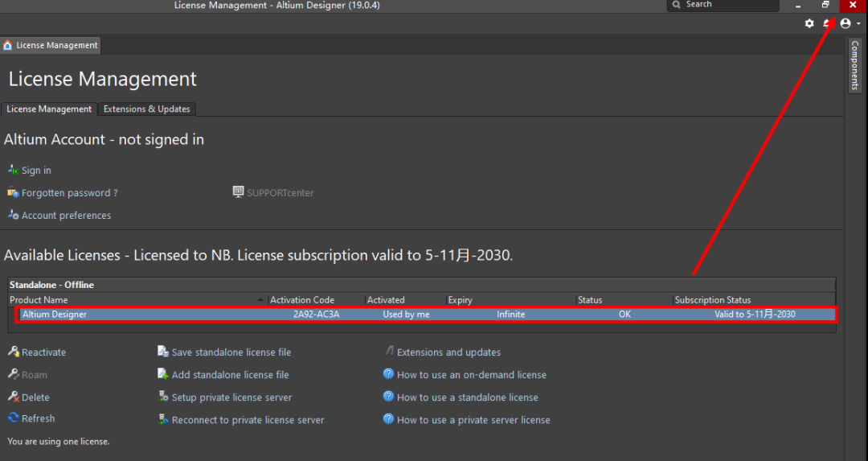Click Save standalone license file link

pyautogui.click(x=231, y=352)
